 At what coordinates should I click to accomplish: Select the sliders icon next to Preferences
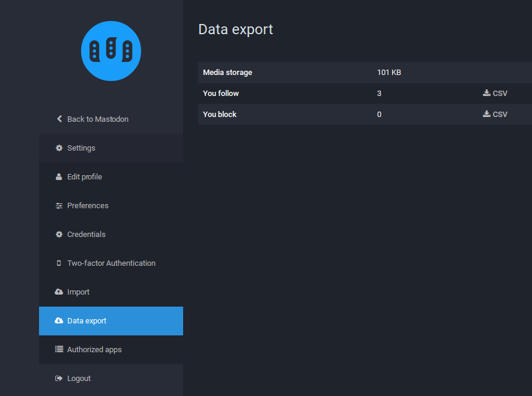tap(59, 206)
